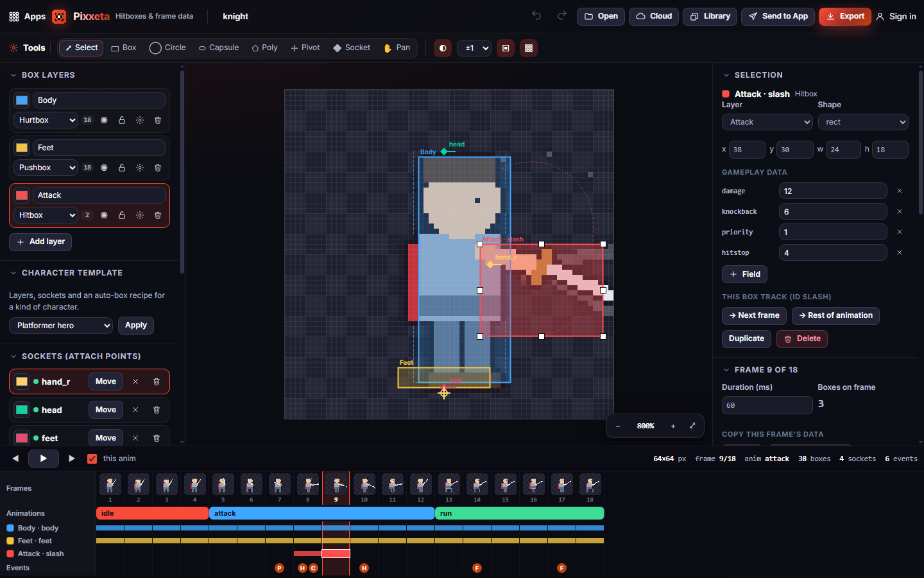The height and width of the screenshot is (578, 924).
Task: Activate the Poly tool
Action: pyautogui.click(x=265, y=48)
